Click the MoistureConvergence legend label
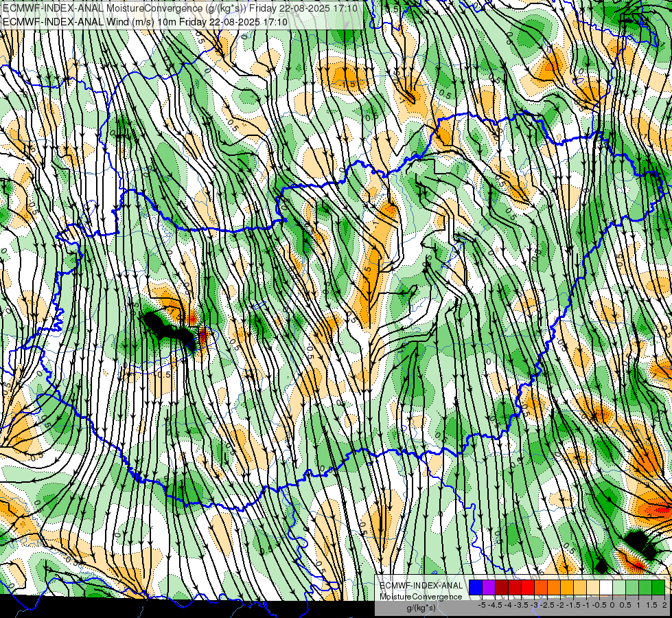Screen dimensions: 672x618 click(x=421, y=597)
